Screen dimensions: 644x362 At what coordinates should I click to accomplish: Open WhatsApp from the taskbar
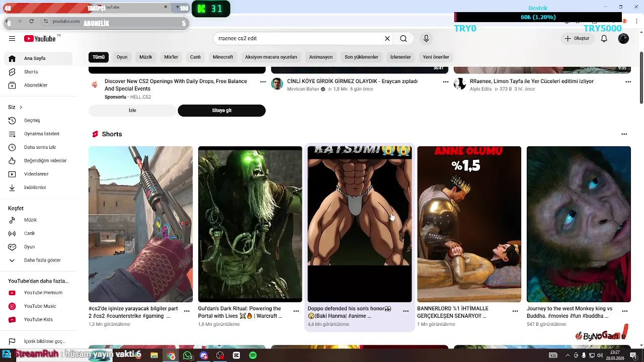coord(188,355)
